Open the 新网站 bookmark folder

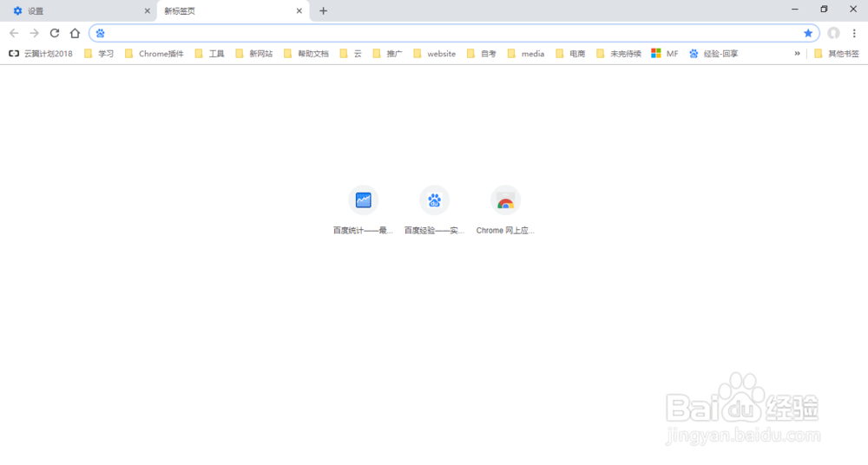point(254,54)
